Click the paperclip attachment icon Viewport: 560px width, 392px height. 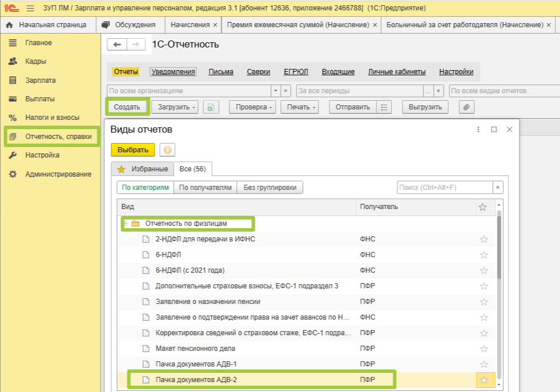point(466,107)
